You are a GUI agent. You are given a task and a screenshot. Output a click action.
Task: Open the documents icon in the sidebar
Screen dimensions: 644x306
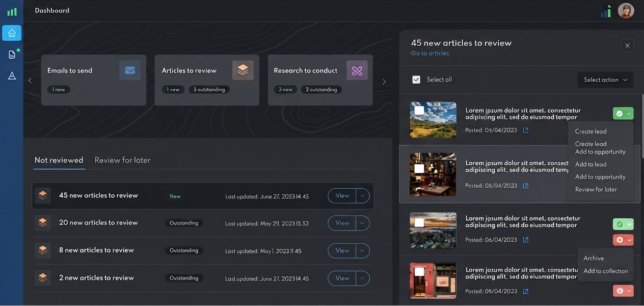12,55
